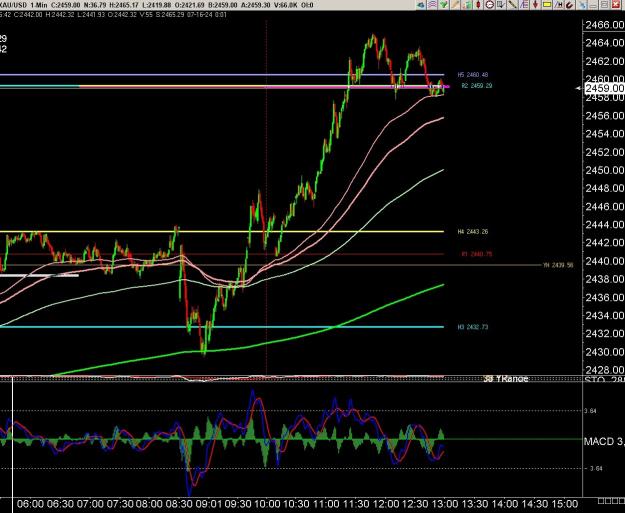
Task: Click the YH 2439.56 yesterday-high label
Action: tap(558, 265)
